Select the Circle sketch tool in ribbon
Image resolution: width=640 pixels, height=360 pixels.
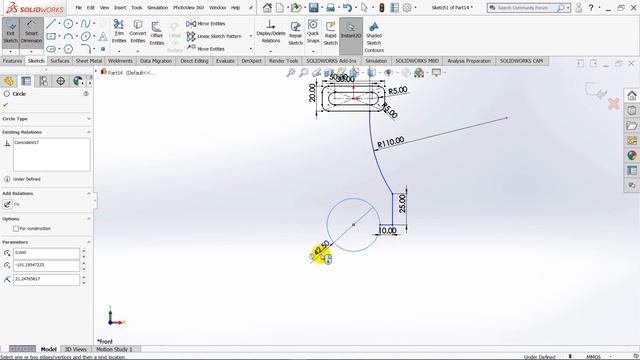[x=68, y=24]
